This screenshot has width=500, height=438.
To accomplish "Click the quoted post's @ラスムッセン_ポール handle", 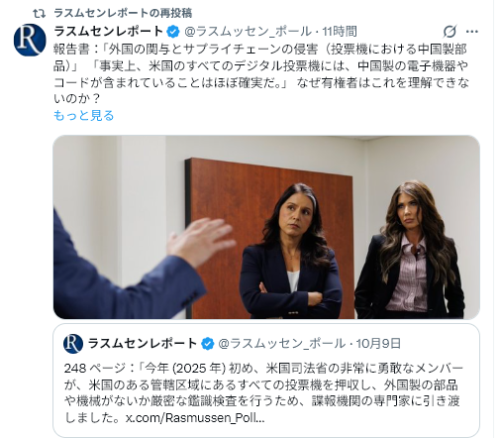I will pos(282,344).
